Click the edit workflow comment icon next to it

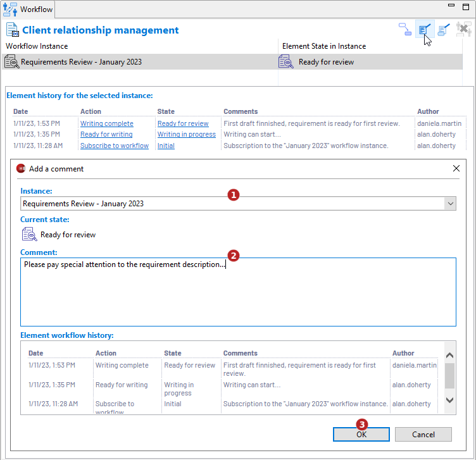click(444, 30)
